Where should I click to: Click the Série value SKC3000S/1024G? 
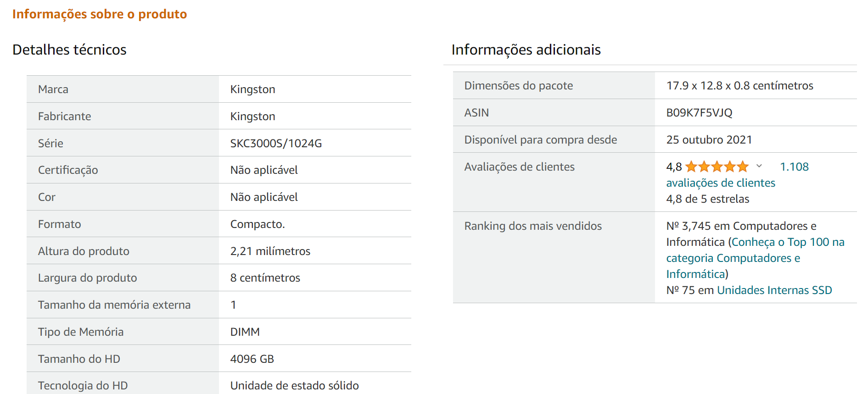[x=276, y=144]
